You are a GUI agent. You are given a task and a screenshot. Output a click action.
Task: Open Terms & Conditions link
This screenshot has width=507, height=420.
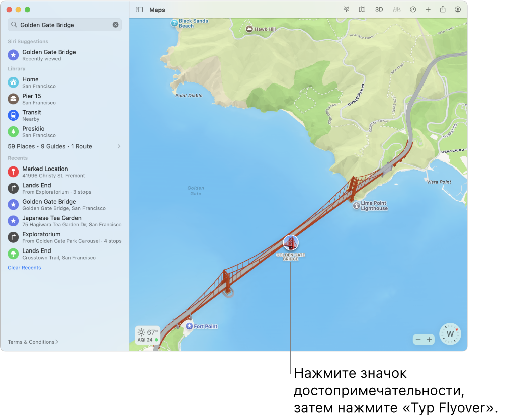[33, 342]
